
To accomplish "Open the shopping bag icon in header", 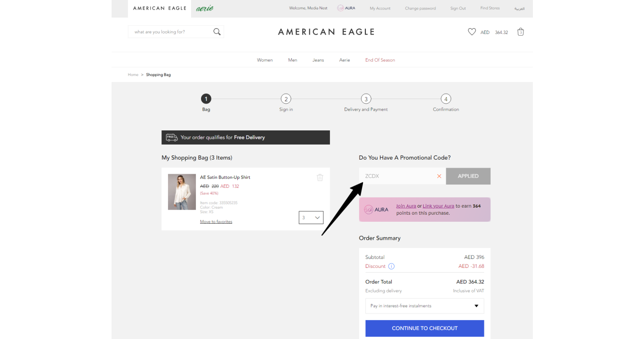I will [x=521, y=32].
